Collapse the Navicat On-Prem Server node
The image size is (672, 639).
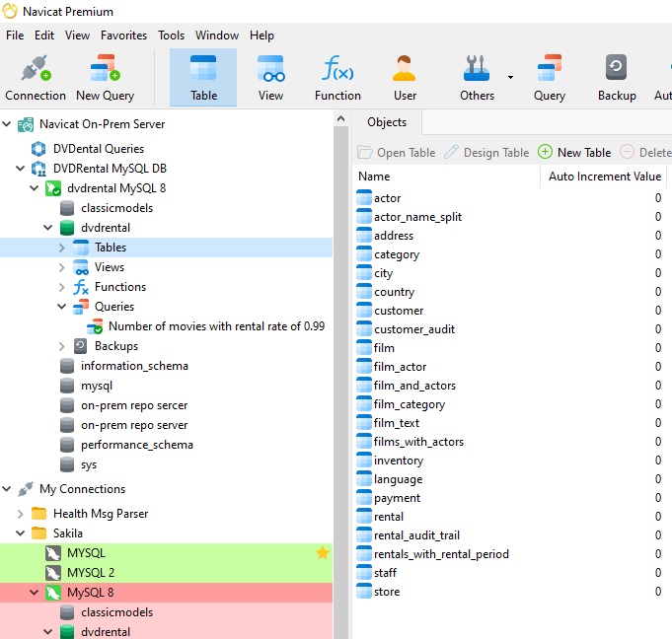(7, 124)
